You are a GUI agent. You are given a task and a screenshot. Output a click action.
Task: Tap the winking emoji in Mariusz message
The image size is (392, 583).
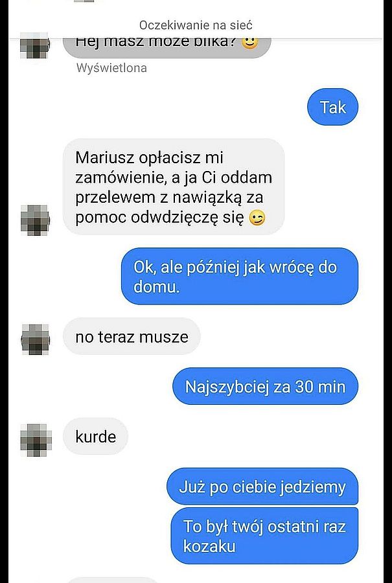(257, 218)
